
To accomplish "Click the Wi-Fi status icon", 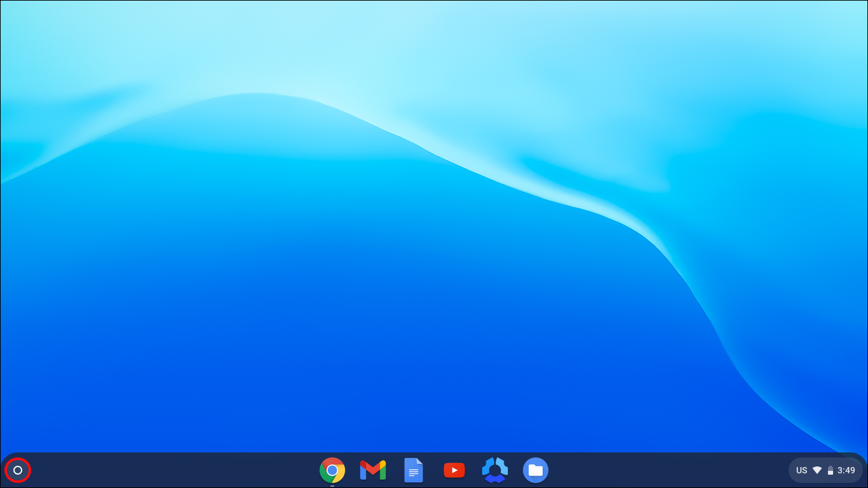I will coord(817,471).
